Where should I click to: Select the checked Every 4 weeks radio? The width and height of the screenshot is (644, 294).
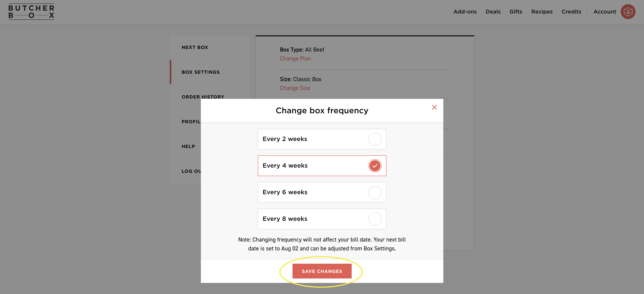[x=375, y=166]
